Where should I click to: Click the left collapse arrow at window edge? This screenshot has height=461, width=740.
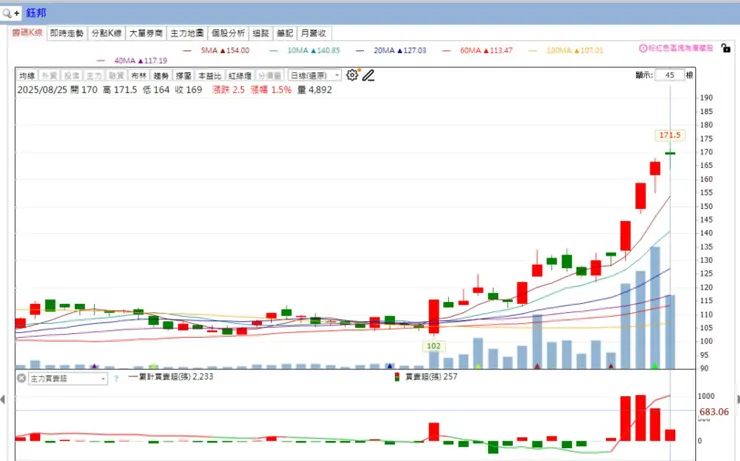tap(3, 400)
